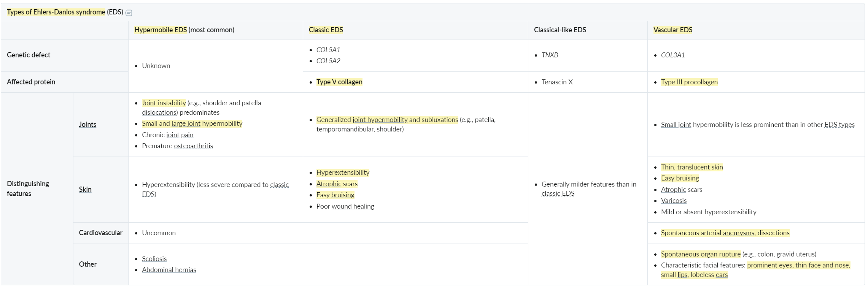868x288 pixels.
Task: Open the 'Abdominal hernias' link
Action: coord(169,270)
